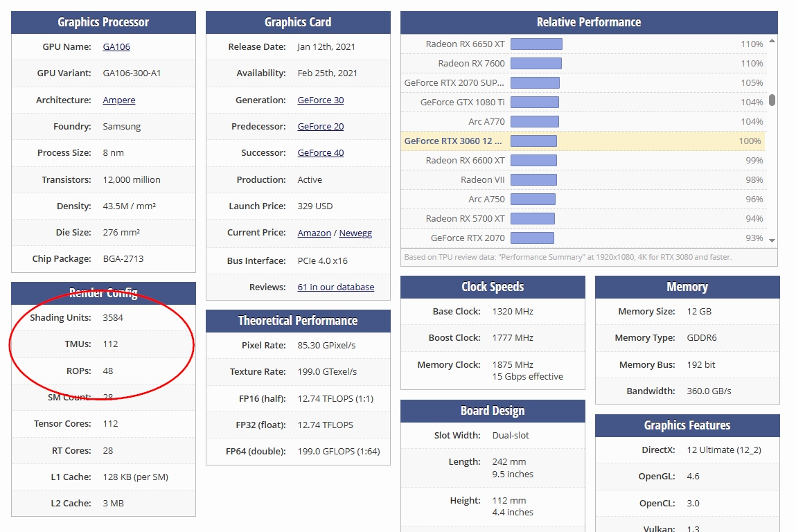
Task: Click the Theoretical Performance section header
Action: [x=298, y=321]
